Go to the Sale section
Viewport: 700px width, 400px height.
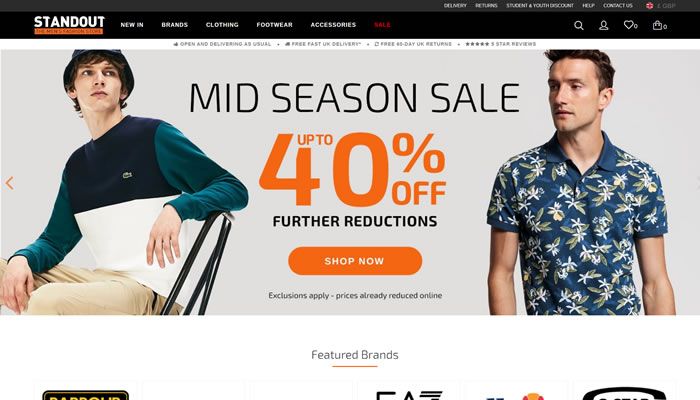click(382, 25)
